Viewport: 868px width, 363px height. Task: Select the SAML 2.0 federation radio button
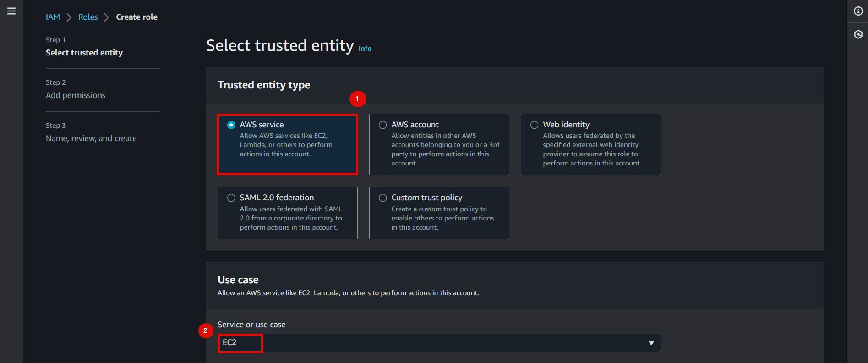point(231,198)
